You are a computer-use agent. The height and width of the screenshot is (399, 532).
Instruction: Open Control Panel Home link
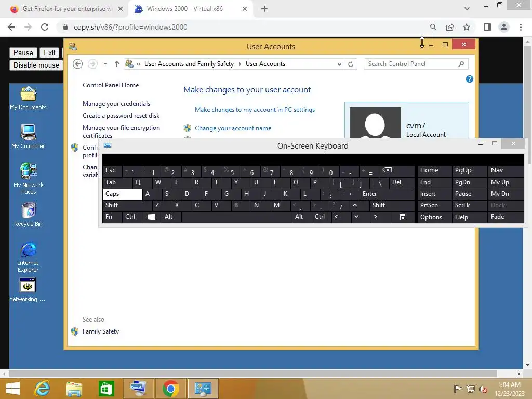point(111,85)
